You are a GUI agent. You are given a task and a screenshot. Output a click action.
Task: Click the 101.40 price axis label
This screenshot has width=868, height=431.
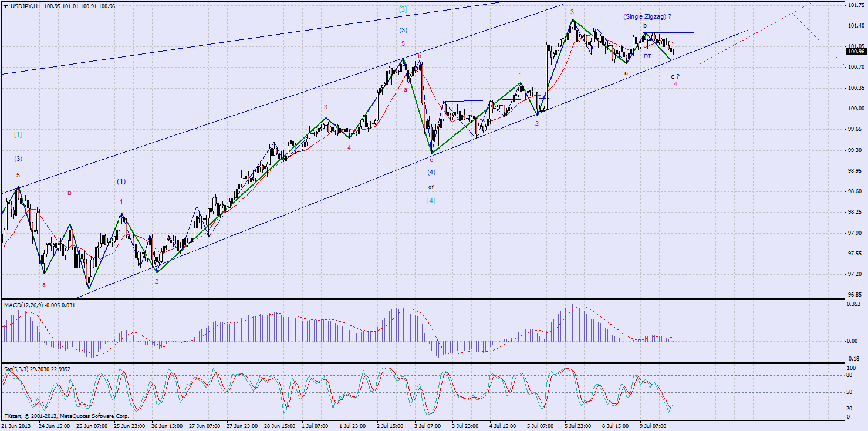(x=856, y=26)
